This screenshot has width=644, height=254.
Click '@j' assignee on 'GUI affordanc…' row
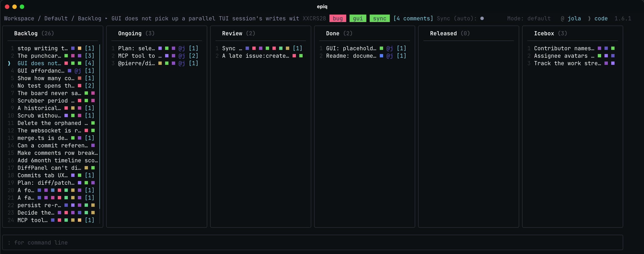click(78, 71)
